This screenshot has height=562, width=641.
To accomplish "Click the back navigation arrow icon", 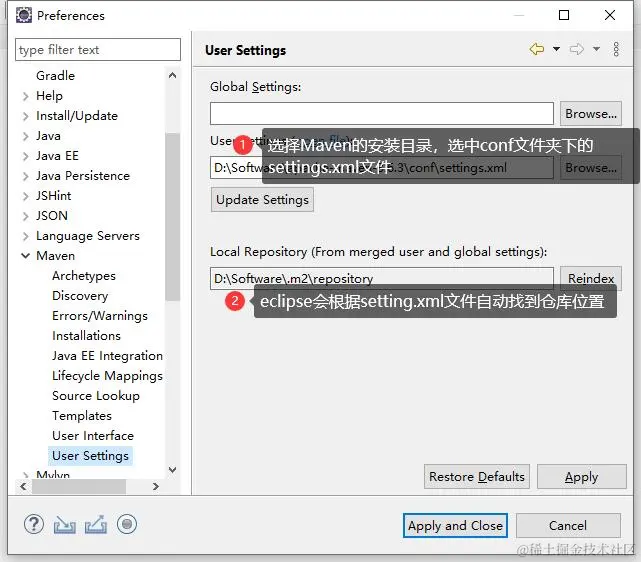I will [x=537, y=49].
